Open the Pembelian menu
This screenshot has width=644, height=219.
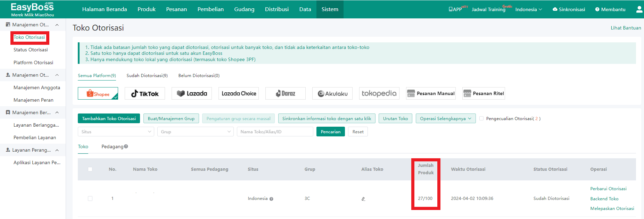click(210, 9)
